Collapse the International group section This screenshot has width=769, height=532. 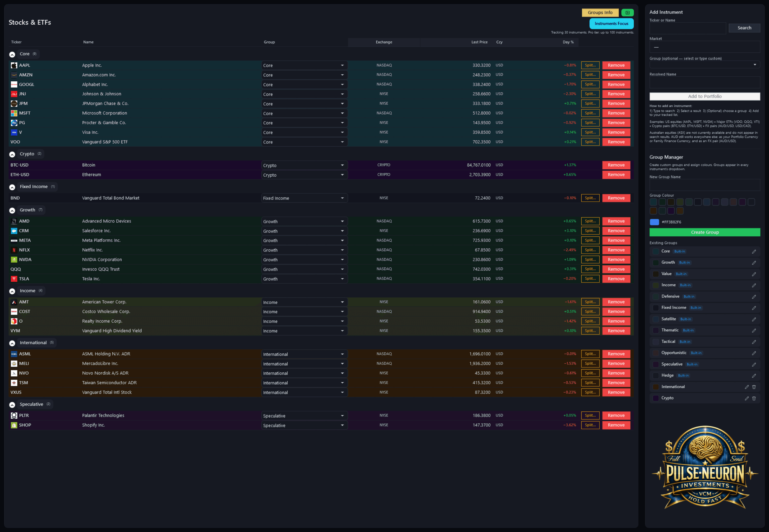click(x=12, y=343)
